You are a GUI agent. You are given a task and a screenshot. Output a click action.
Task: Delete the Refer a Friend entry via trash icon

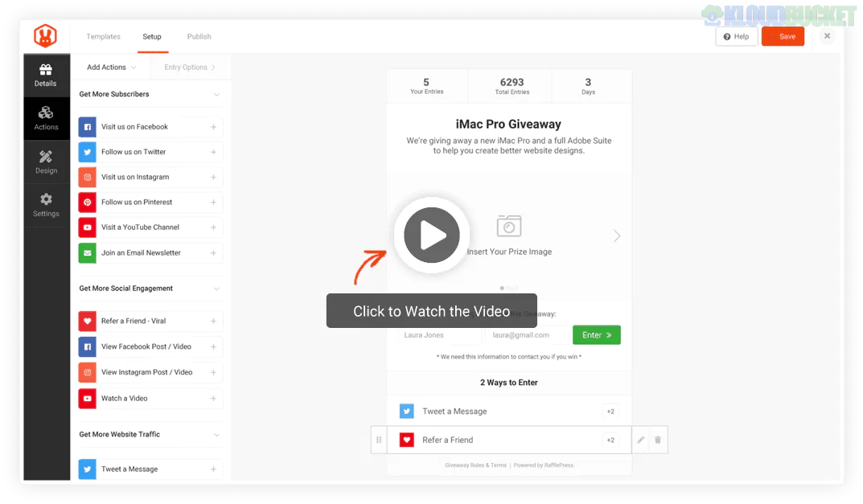click(x=658, y=440)
